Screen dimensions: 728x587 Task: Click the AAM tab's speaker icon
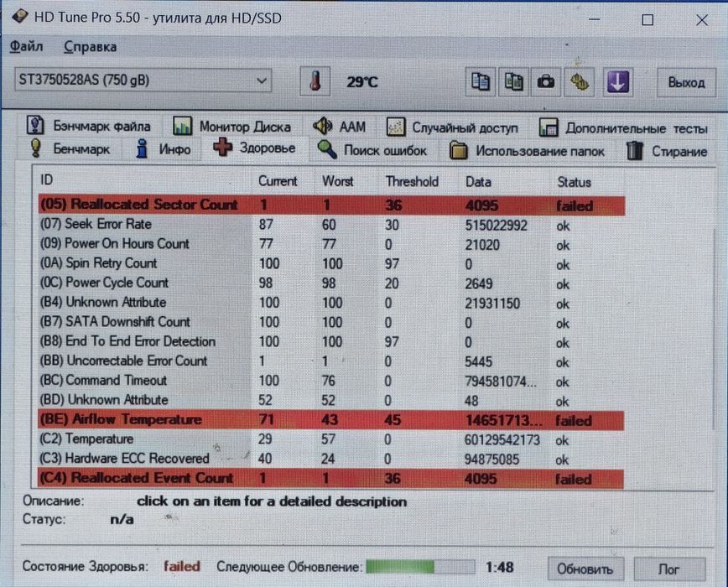coord(322,126)
